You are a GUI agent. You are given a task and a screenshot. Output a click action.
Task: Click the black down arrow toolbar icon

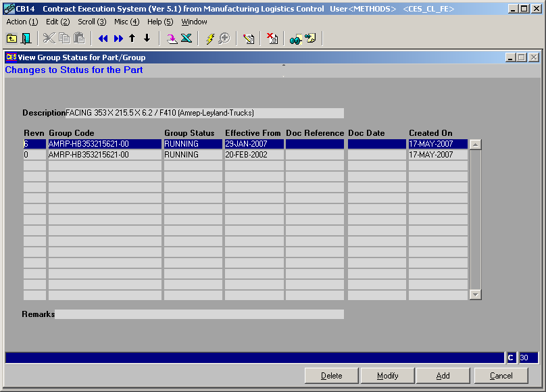[x=147, y=39]
